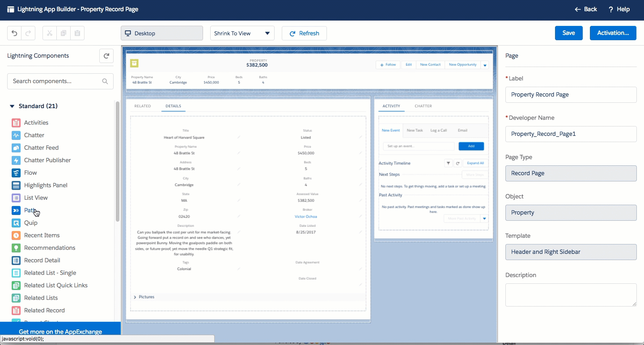Screen dimensions: 644x345
Task: Select the Chatter component icon
Action: 16,135
